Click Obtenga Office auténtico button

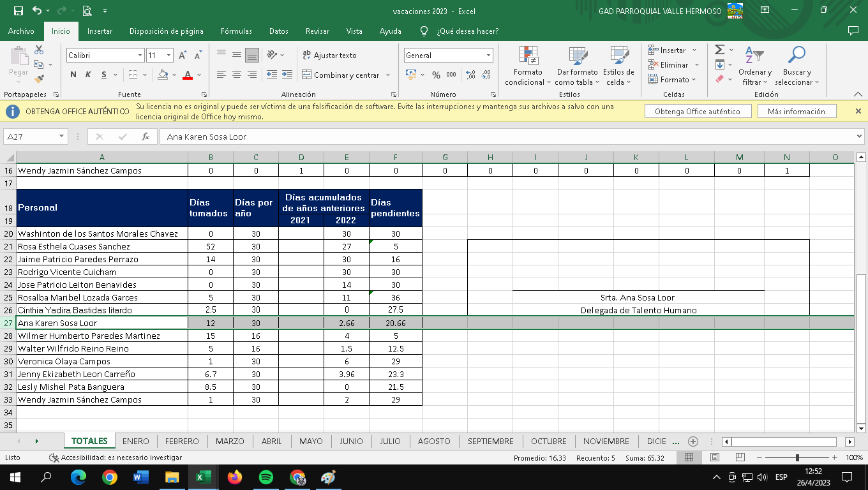697,111
